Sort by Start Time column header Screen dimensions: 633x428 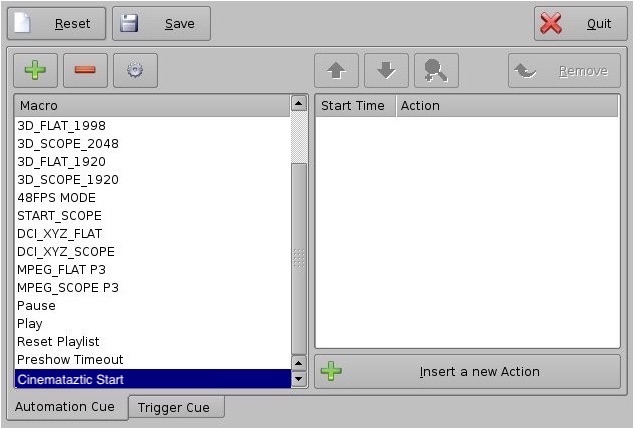coord(355,106)
